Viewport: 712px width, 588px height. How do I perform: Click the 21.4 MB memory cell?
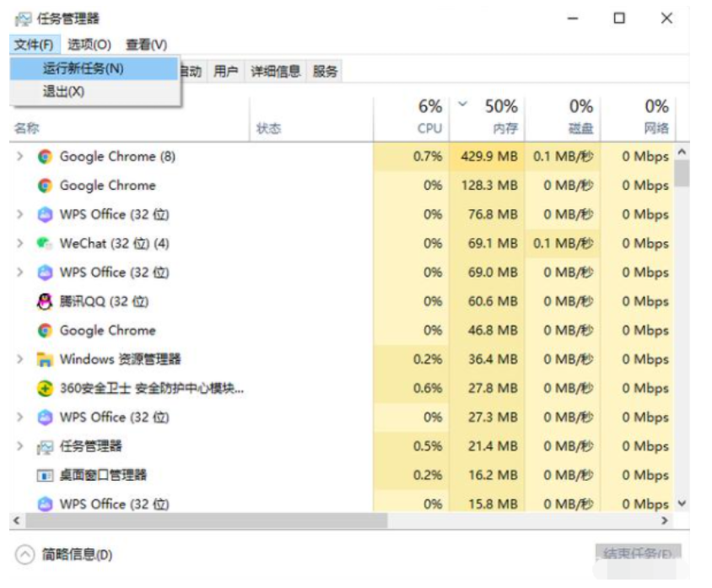(x=488, y=446)
